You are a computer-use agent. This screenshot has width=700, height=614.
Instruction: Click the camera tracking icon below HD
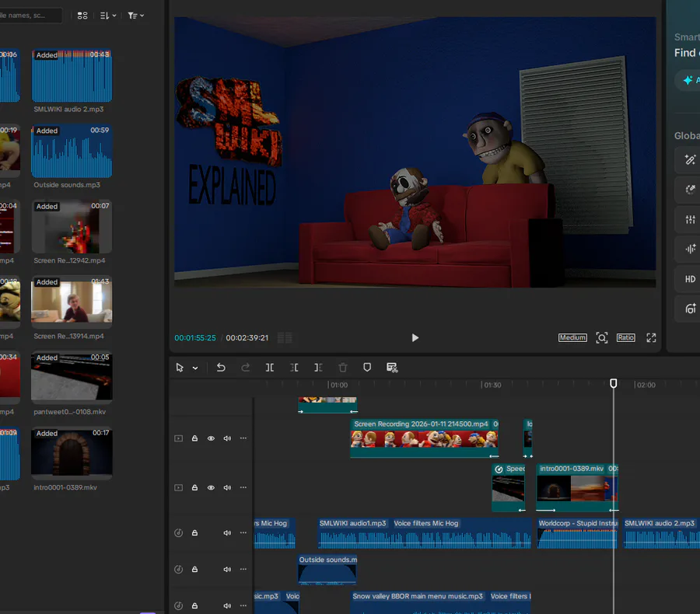click(690, 309)
